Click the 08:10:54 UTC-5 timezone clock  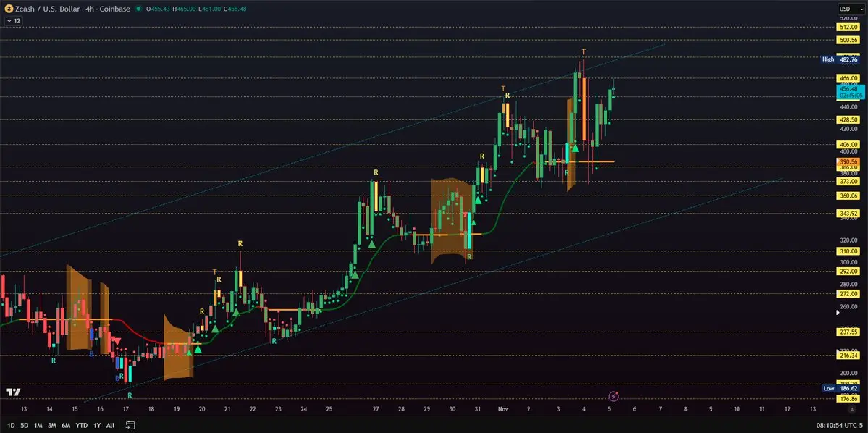coord(839,425)
